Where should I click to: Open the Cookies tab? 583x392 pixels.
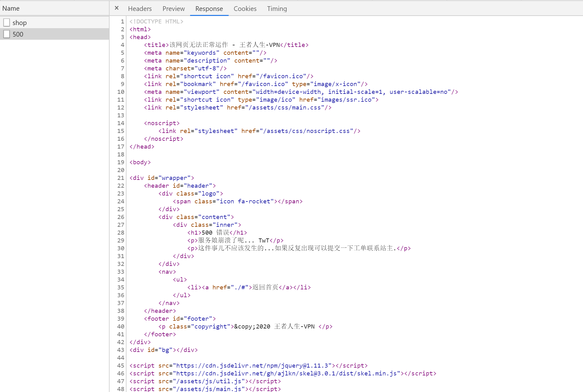(x=245, y=8)
